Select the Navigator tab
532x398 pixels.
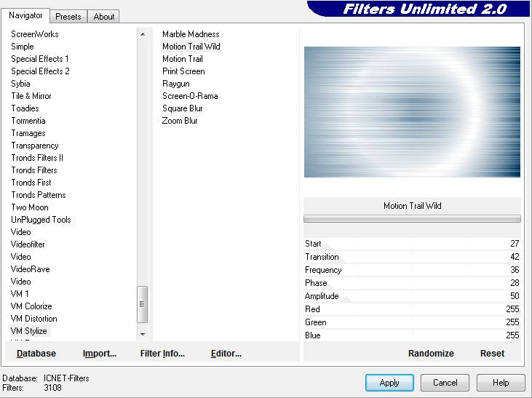pos(25,15)
